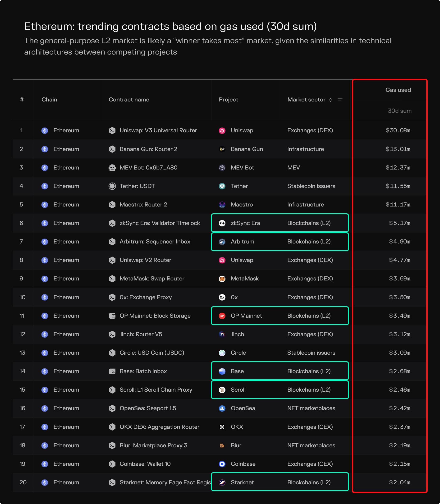Open the Scroll: L1 Scroll Chain Proxy contract
The height and width of the screenshot is (504, 440).
pos(156,390)
